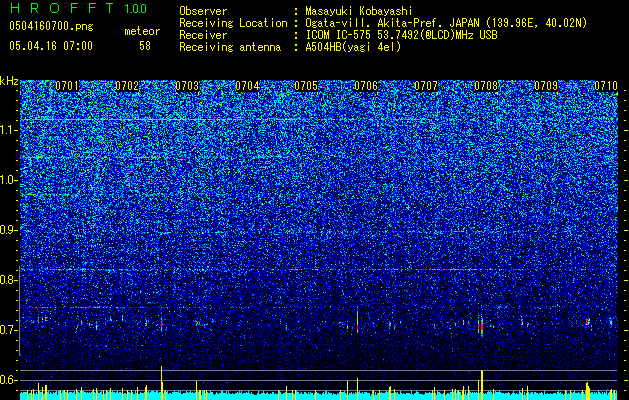Click the 0702 time marker
The height and width of the screenshot is (400, 629).
(127, 86)
